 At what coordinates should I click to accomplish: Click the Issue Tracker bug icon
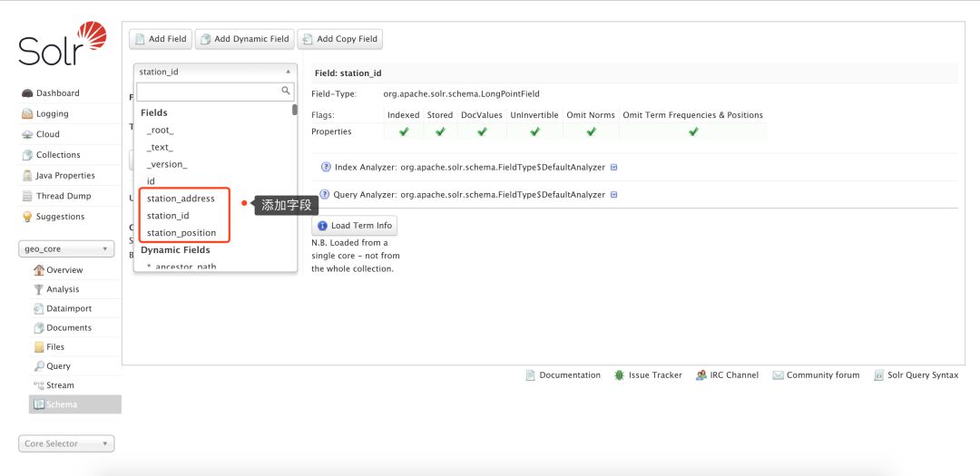pyautogui.click(x=619, y=375)
